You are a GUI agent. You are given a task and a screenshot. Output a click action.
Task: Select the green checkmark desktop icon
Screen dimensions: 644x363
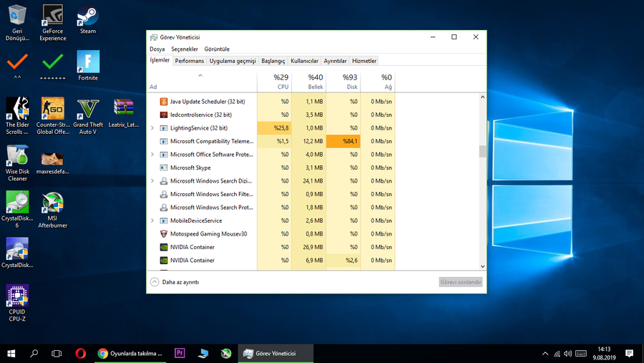tap(52, 66)
